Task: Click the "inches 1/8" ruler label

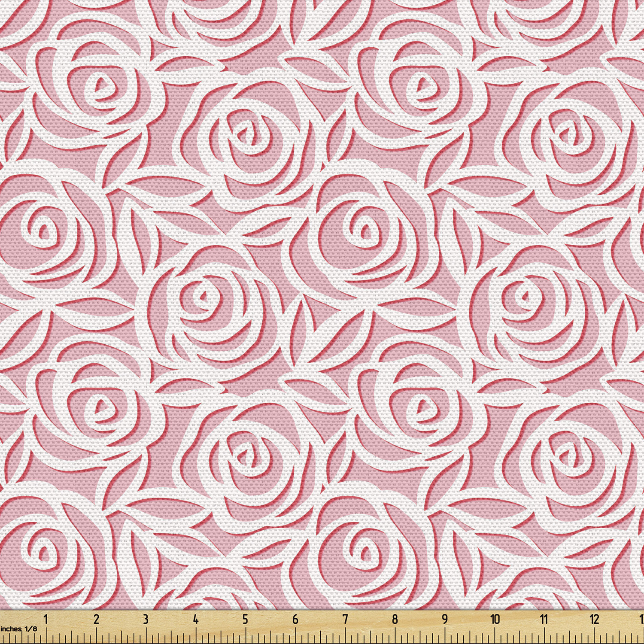Action: click(x=19, y=629)
